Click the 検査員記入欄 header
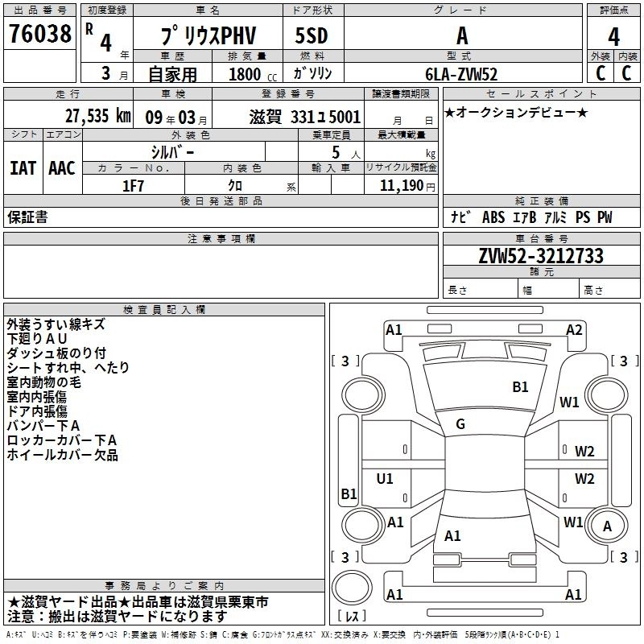 pos(164,310)
